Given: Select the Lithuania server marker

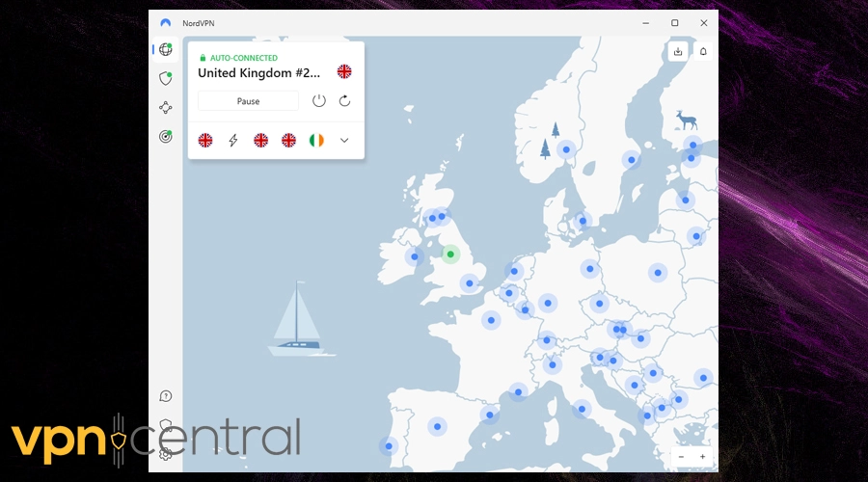Looking at the screenshot, I should click(x=696, y=236).
